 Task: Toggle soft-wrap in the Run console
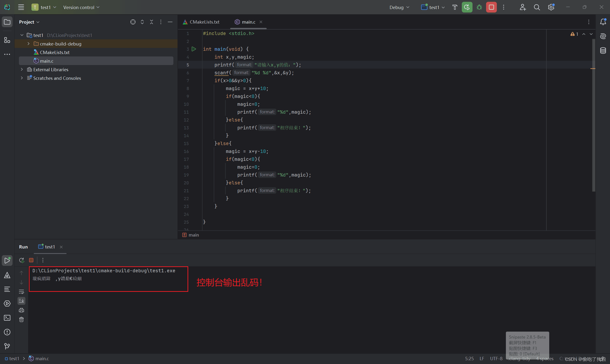(22, 292)
